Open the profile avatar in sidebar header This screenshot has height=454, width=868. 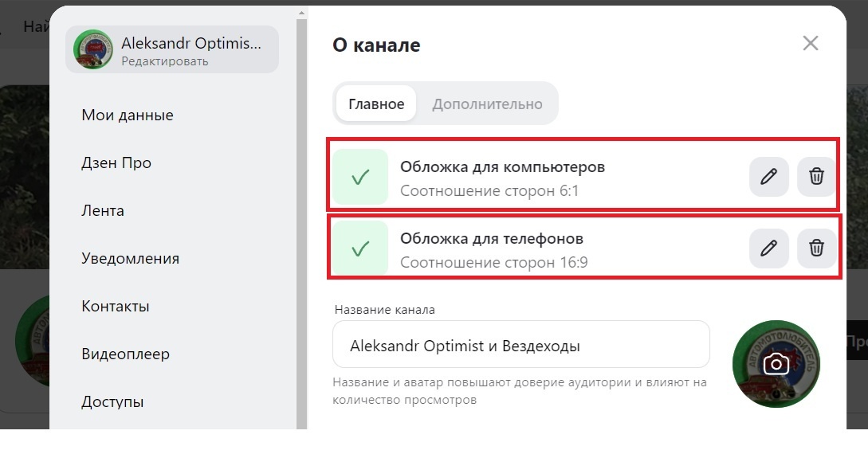click(x=93, y=49)
